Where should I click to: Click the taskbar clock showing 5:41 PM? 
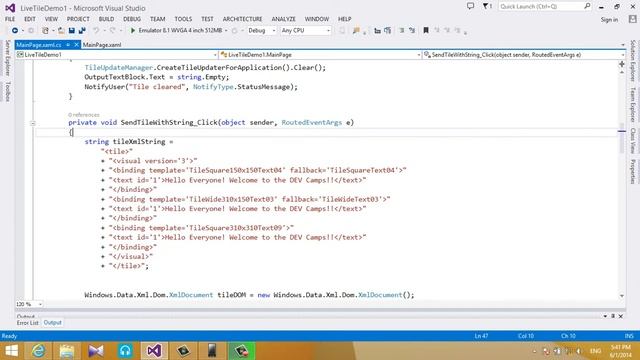[x=621, y=351]
